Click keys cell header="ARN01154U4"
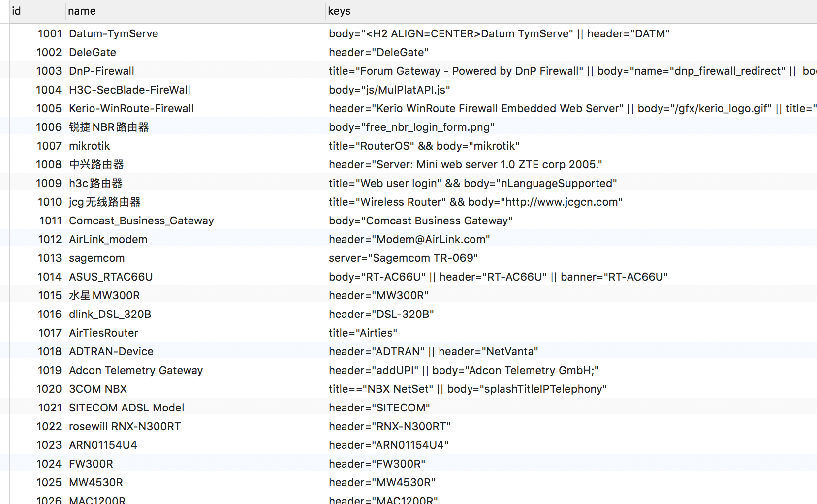This screenshot has width=817, height=504. coord(571,445)
